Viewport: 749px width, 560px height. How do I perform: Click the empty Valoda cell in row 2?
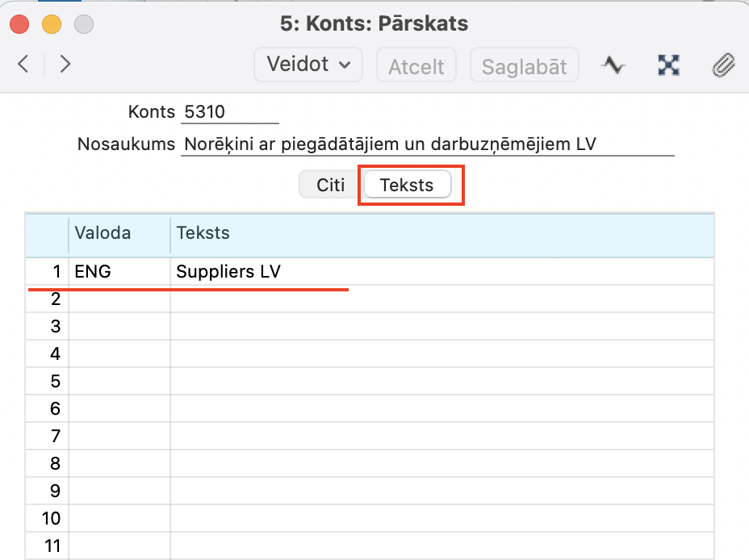119,299
